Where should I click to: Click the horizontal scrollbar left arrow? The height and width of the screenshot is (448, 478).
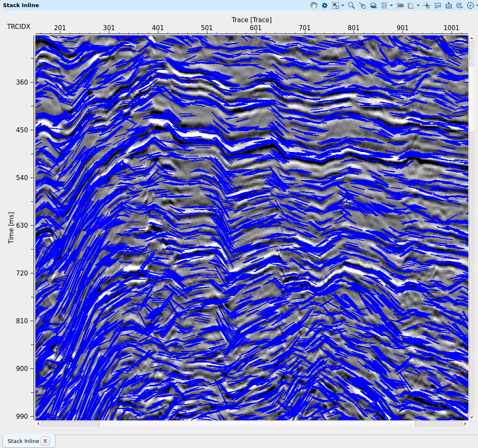click(x=39, y=424)
